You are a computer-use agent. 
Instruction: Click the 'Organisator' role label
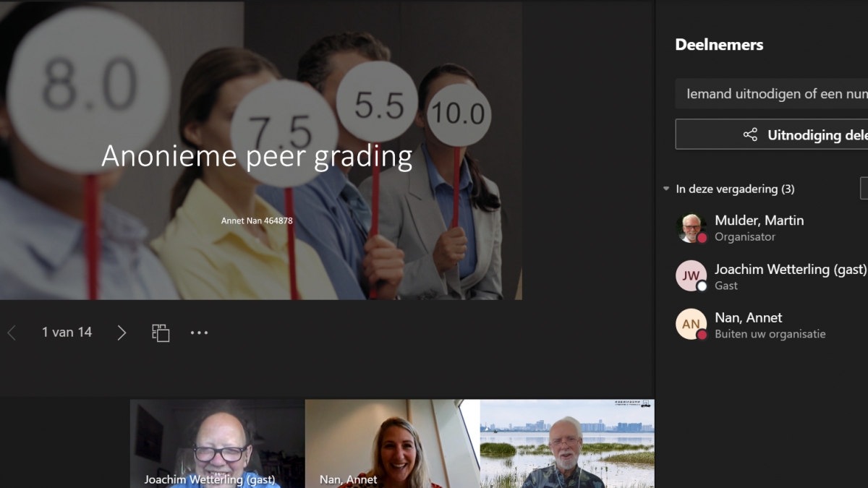coord(745,237)
